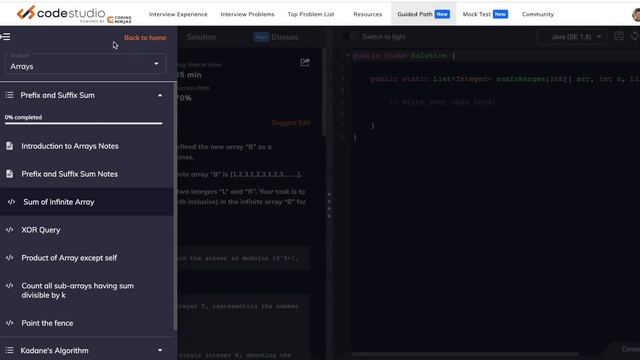Toggle Switch to light theme
The height and width of the screenshot is (360, 640).
(374, 37)
